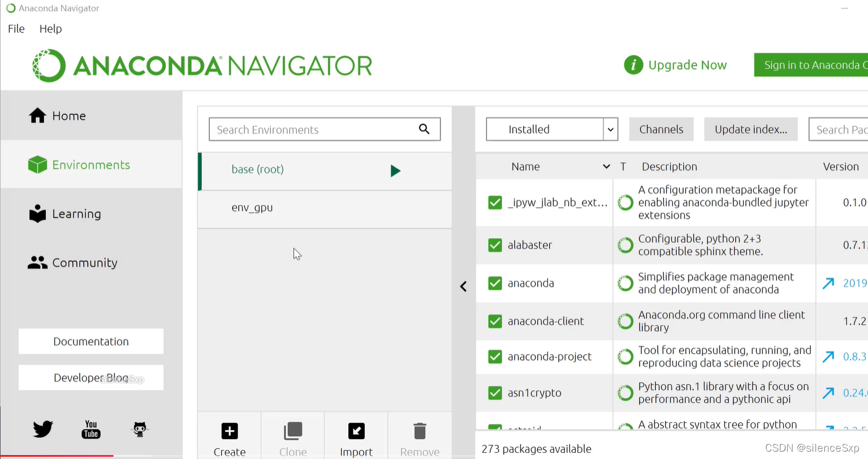Click the Remove trash icon
868x459 pixels.
coord(420,431)
